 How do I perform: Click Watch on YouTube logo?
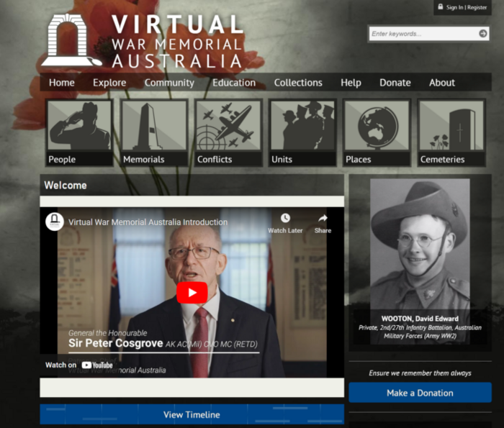pos(97,365)
